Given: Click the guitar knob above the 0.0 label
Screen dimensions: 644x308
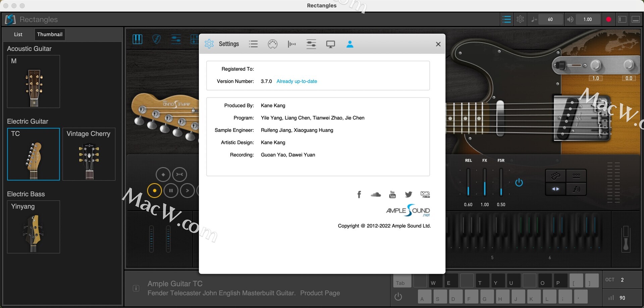Looking at the screenshot, I should [x=629, y=64].
